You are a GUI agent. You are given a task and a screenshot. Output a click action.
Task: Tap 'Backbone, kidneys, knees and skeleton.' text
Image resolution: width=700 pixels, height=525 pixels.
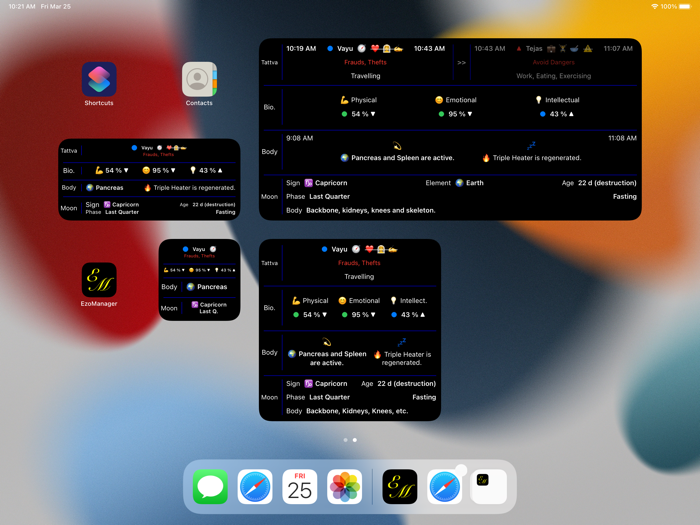click(371, 210)
